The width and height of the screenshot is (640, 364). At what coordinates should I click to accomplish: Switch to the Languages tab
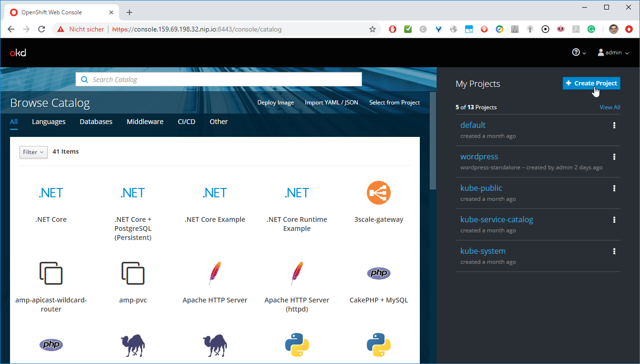click(49, 122)
